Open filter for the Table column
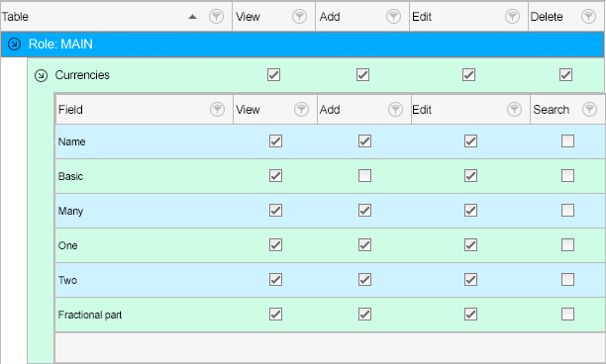The image size is (606, 364). 216,17
